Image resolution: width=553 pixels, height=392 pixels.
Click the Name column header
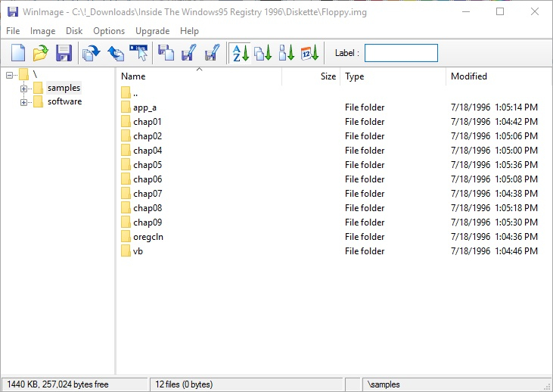click(x=199, y=76)
